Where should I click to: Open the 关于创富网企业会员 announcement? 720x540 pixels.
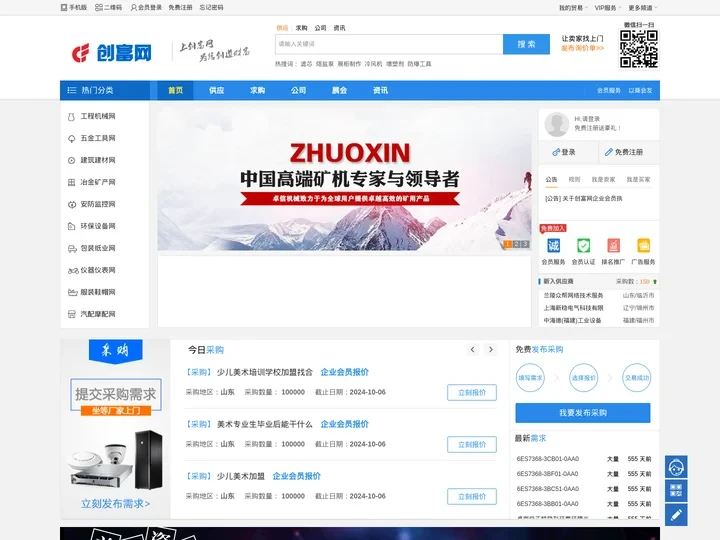[583, 198]
